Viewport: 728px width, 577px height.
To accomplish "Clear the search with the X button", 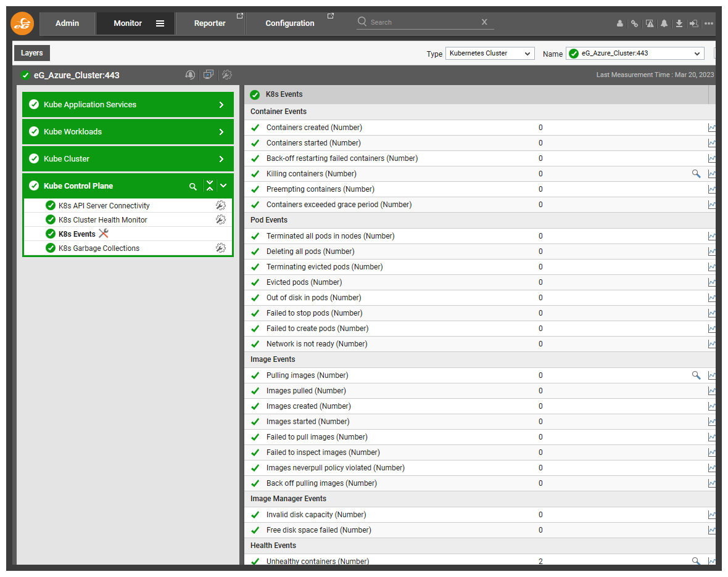I will (x=484, y=22).
